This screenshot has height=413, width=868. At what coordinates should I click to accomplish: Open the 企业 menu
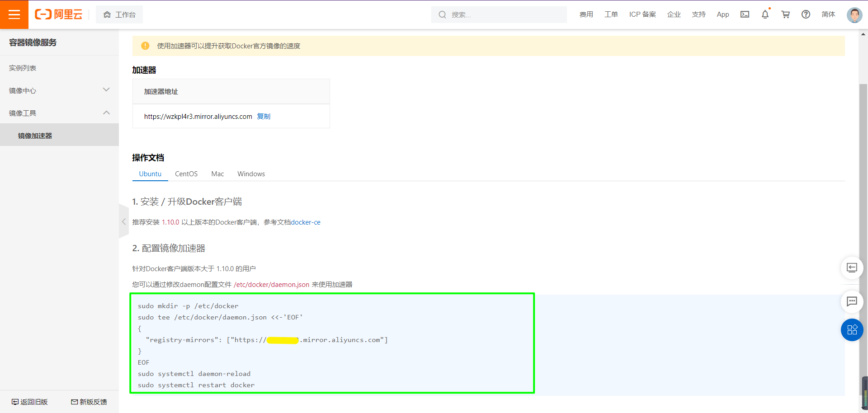pos(674,14)
